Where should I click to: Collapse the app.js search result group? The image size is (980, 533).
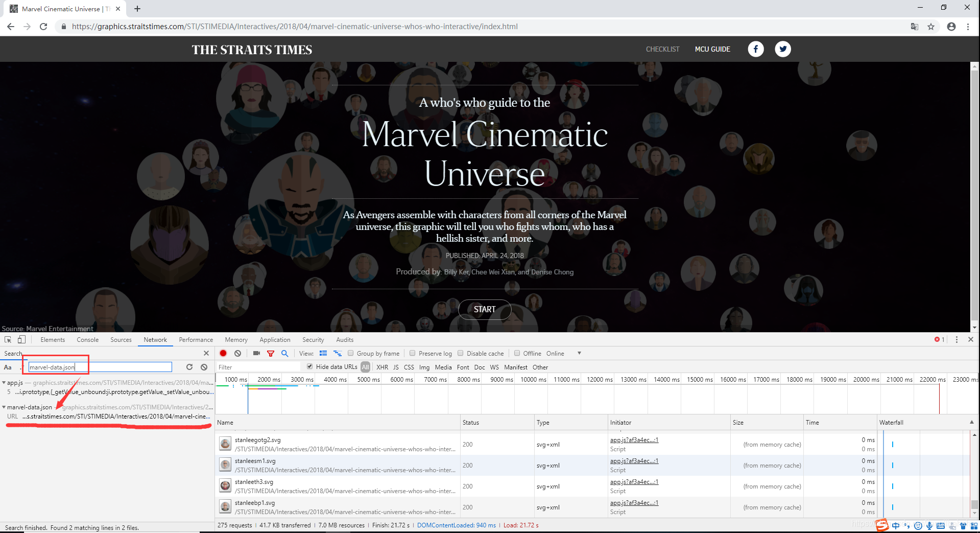point(4,382)
